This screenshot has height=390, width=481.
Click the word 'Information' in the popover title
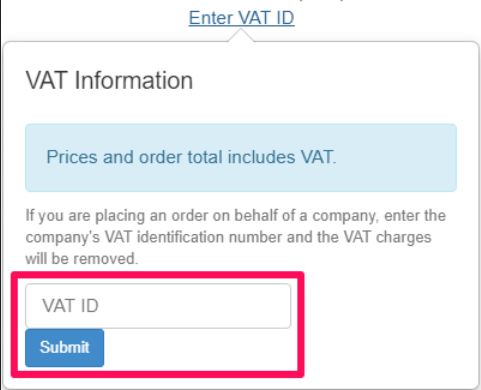pyautogui.click(x=134, y=80)
